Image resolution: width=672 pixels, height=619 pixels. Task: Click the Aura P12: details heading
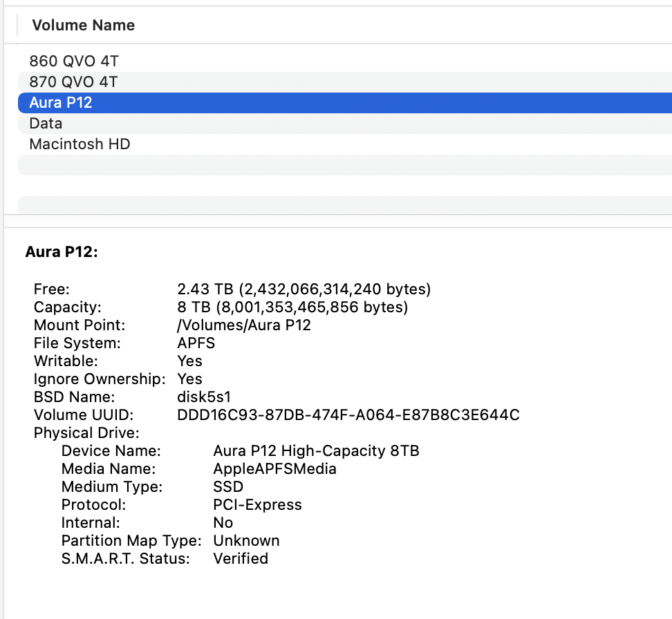click(62, 251)
